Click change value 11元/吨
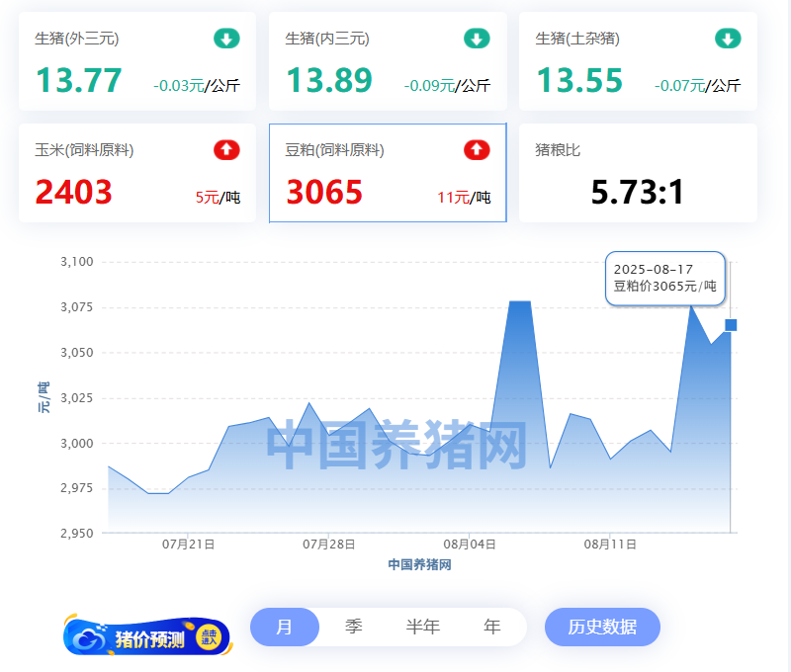The height and width of the screenshot is (672, 791). [x=464, y=197]
